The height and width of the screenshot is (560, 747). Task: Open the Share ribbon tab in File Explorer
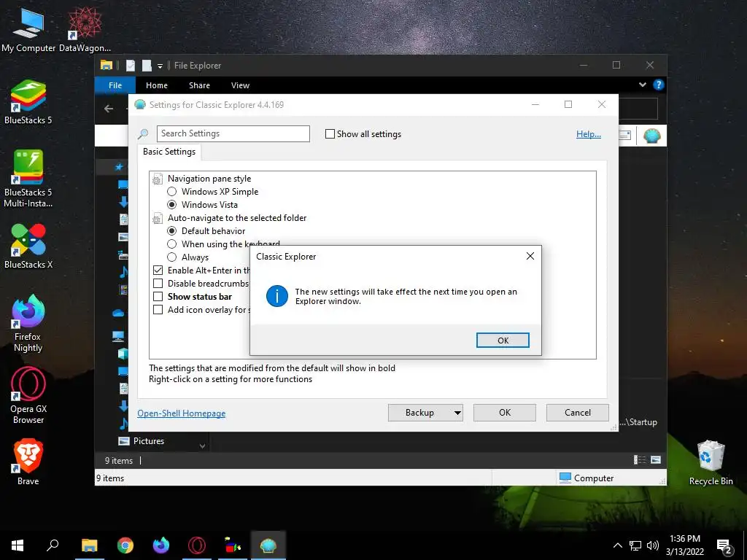(199, 85)
